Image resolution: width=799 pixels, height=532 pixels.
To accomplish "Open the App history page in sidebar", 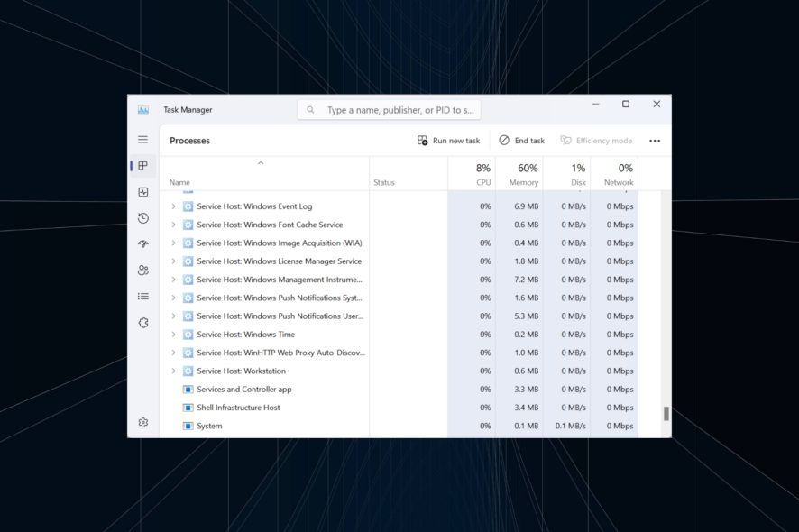I will click(x=143, y=218).
